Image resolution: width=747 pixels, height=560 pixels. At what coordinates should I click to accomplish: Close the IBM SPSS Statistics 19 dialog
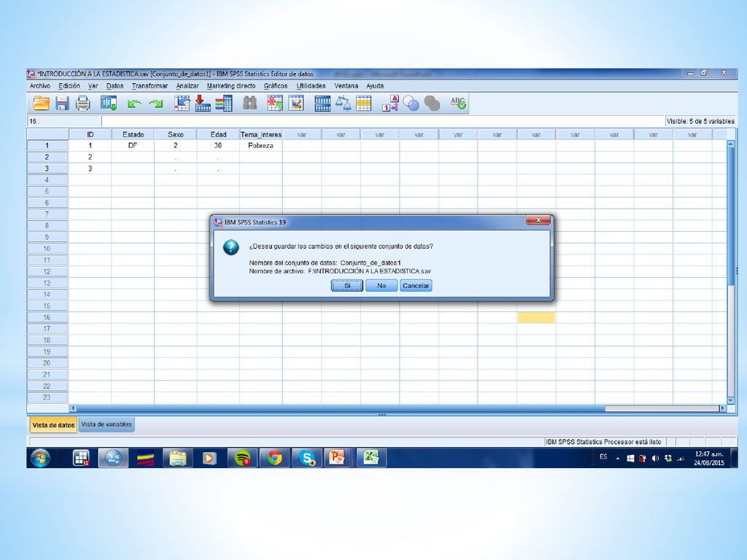[x=538, y=220]
